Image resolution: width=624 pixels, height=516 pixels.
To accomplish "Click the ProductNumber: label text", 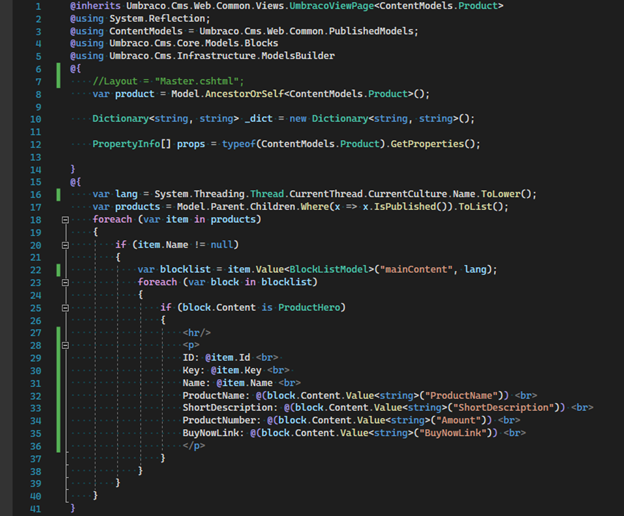I will 222,421.
